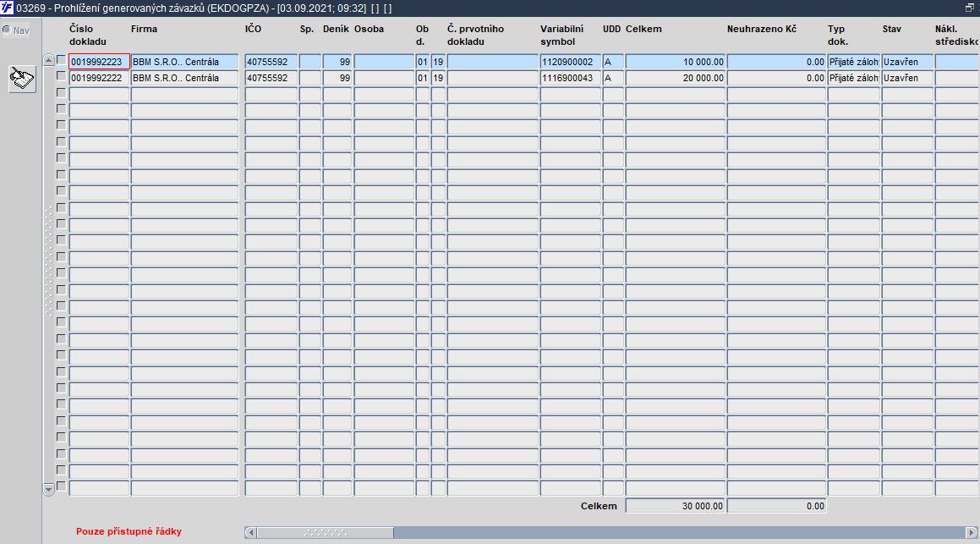Select the document number field 0019992223
Screen dimensions: 980x544
click(x=100, y=61)
